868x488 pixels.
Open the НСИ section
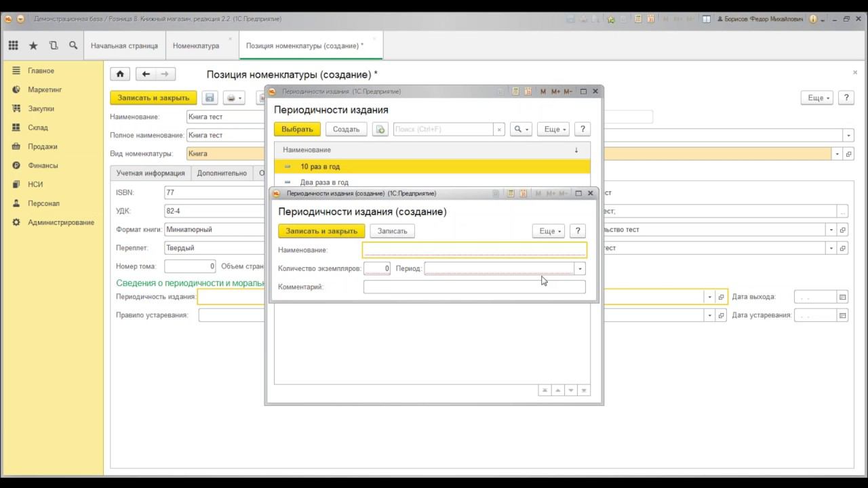(35, 184)
